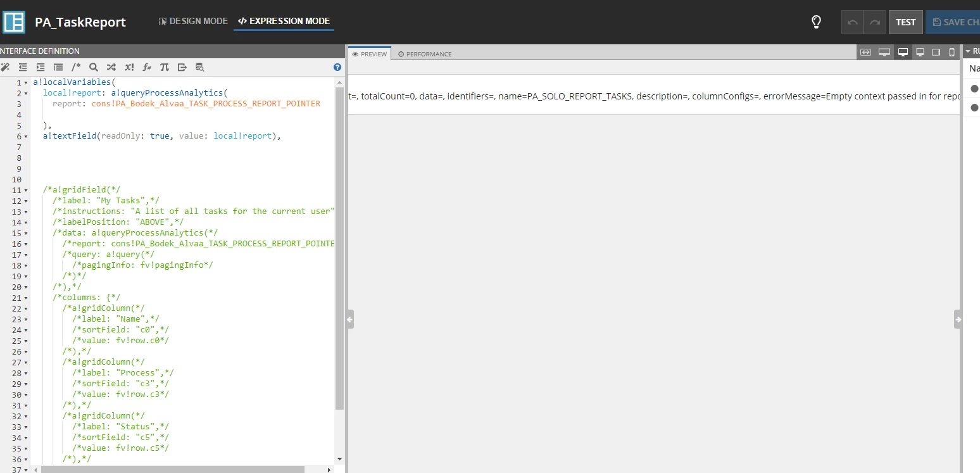The image size is (980, 473).
Task: Click the sortField: "c5" comment line
Action: (121, 438)
